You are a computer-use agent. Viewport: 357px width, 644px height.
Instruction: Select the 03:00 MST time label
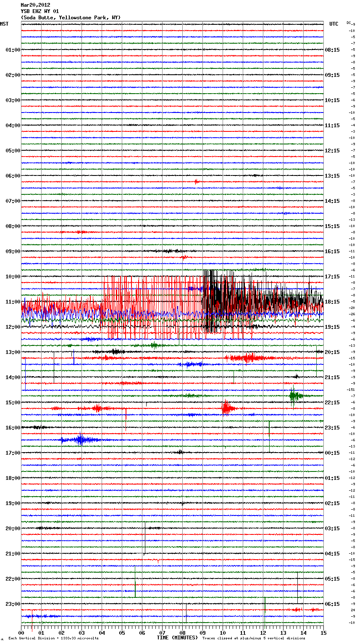(x=13, y=100)
